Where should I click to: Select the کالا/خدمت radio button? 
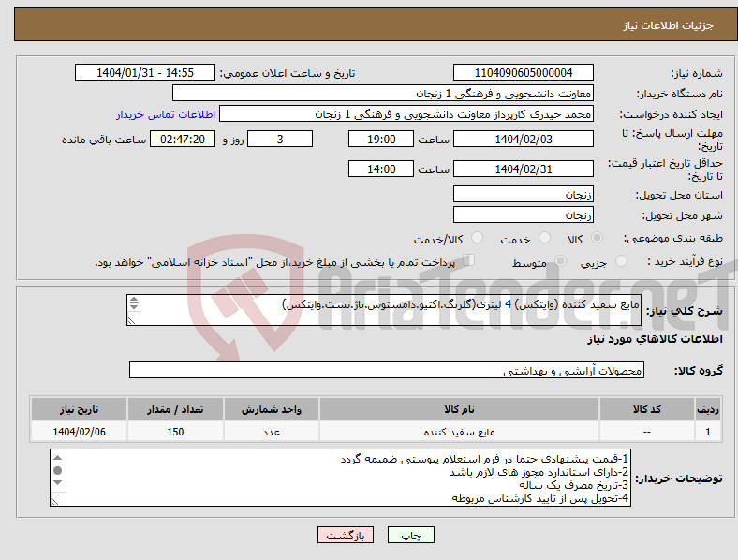[478, 238]
